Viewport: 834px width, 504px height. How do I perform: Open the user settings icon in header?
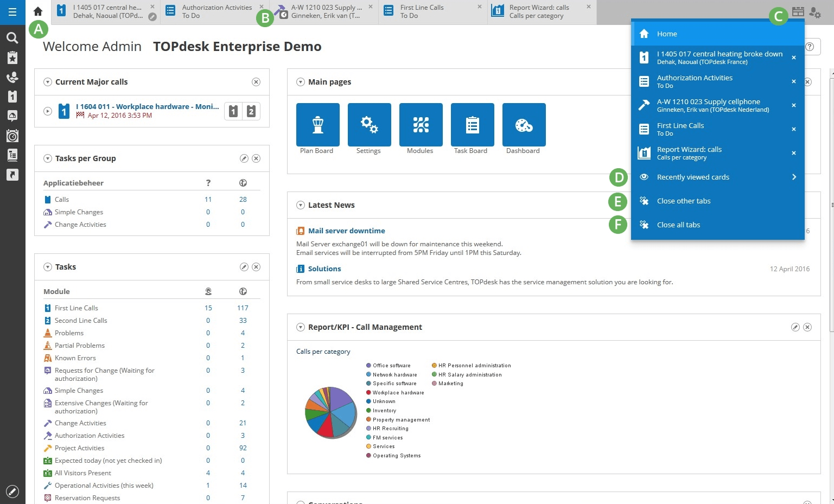tap(815, 12)
